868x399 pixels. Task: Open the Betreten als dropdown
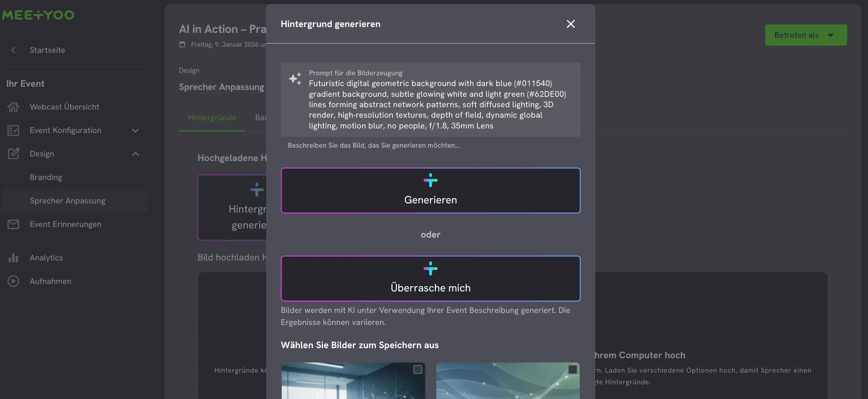click(806, 35)
